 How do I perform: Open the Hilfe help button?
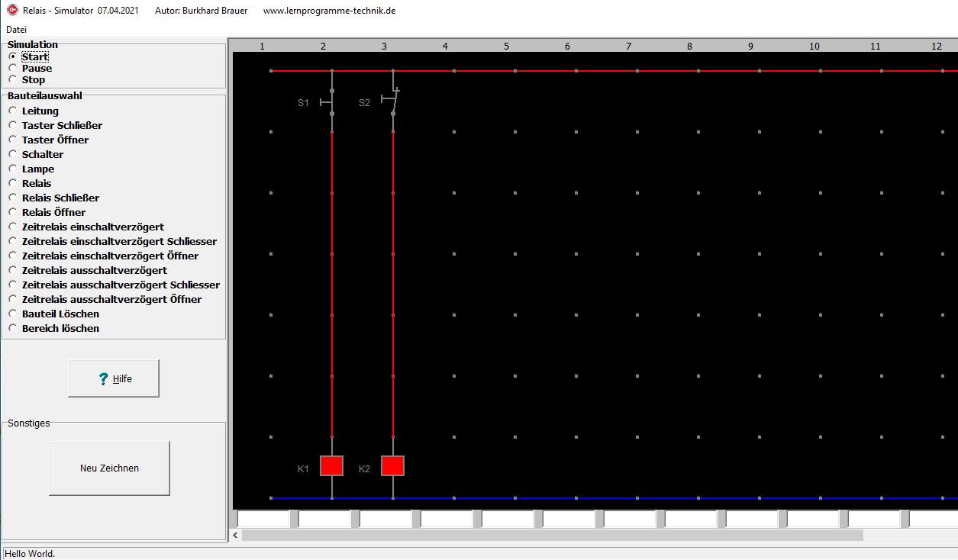[114, 378]
